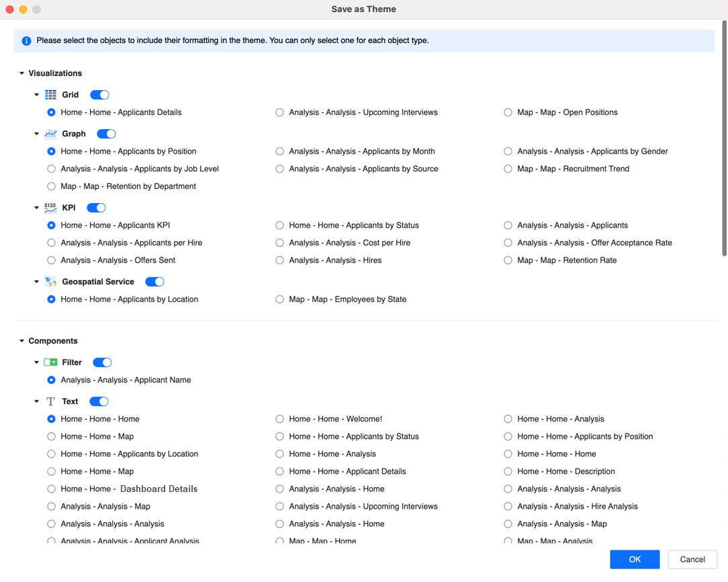The height and width of the screenshot is (582, 728).
Task: Click the Graph chart icon
Action: (50, 134)
